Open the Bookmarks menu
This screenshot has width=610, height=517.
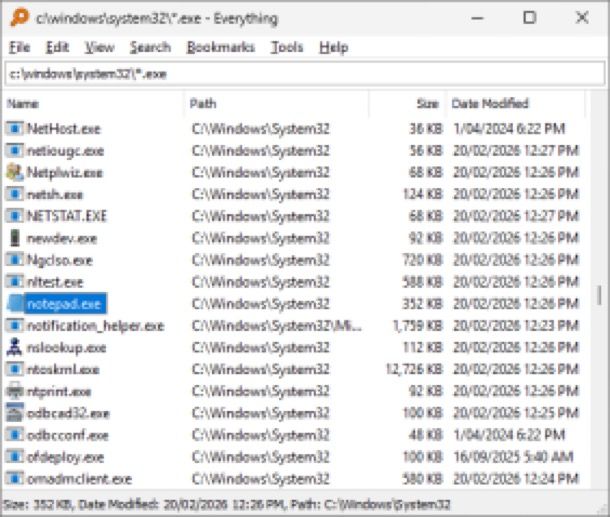[221, 47]
